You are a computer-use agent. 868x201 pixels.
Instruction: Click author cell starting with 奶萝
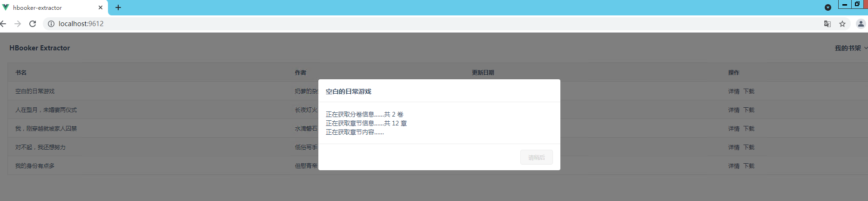306,91
